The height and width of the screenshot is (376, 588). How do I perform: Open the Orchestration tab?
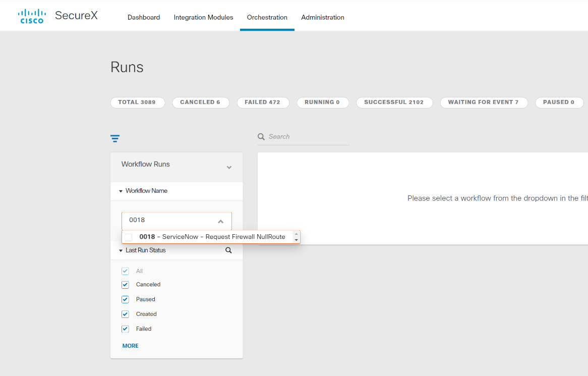tap(267, 17)
